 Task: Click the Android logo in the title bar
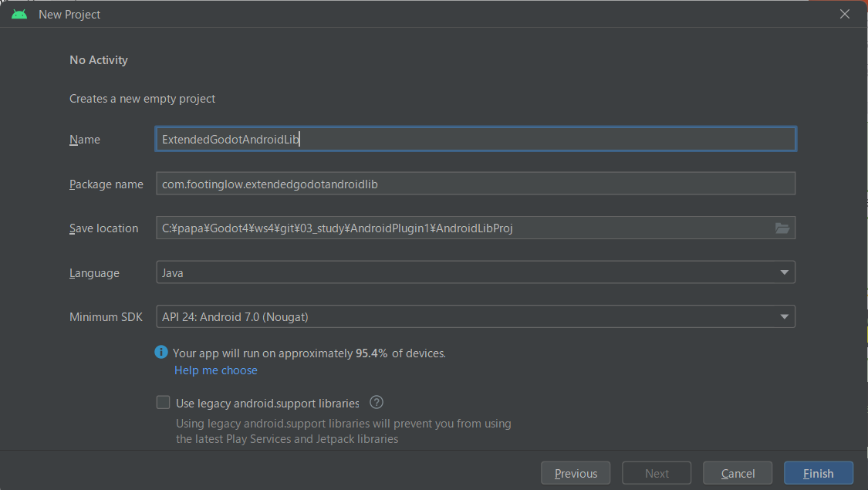tap(19, 14)
